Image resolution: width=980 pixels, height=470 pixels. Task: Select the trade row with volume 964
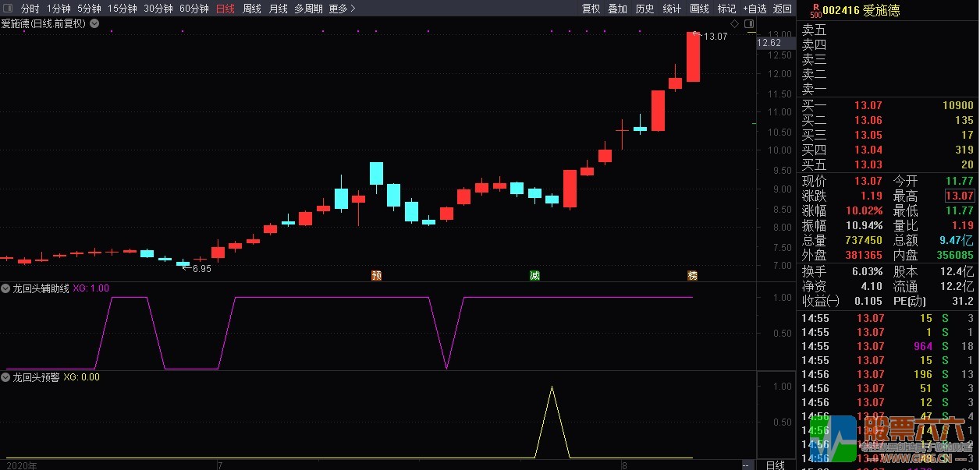click(888, 346)
